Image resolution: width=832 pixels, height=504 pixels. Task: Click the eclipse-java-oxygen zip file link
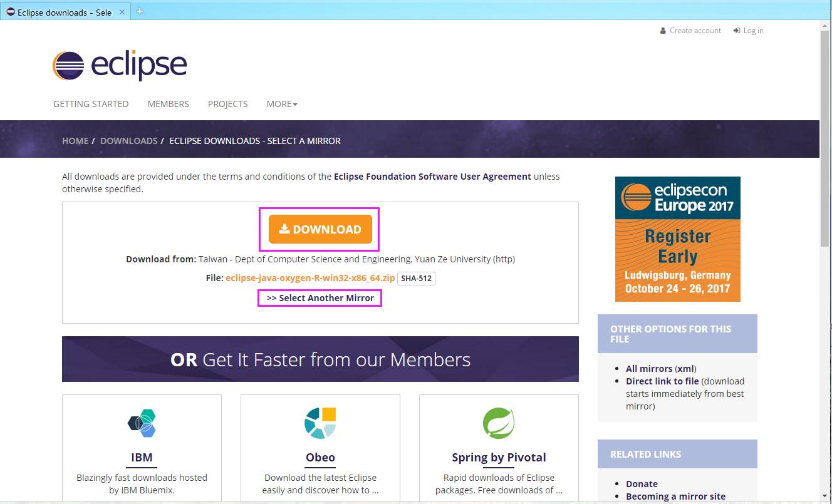pyautogui.click(x=310, y=278)
